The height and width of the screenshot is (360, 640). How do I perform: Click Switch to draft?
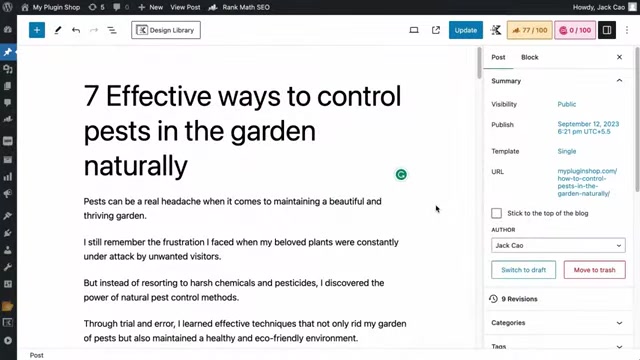523,270
